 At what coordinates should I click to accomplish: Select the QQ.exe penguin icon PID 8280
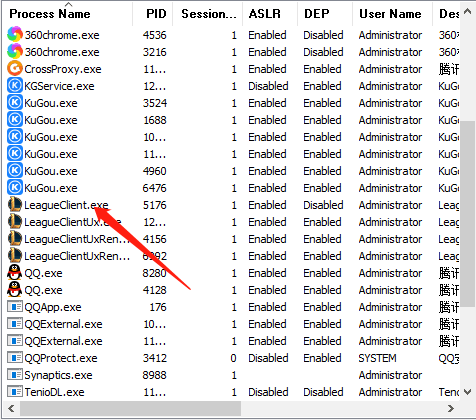15,273
